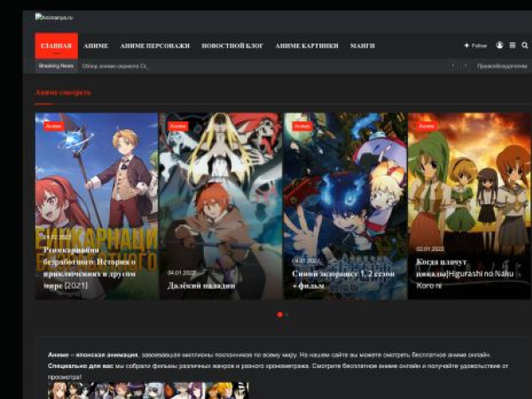Image resolution: width=532 pixels, height=399 pixels.
Task: Show next breaking news item arrow
Action: pos(465,66)
